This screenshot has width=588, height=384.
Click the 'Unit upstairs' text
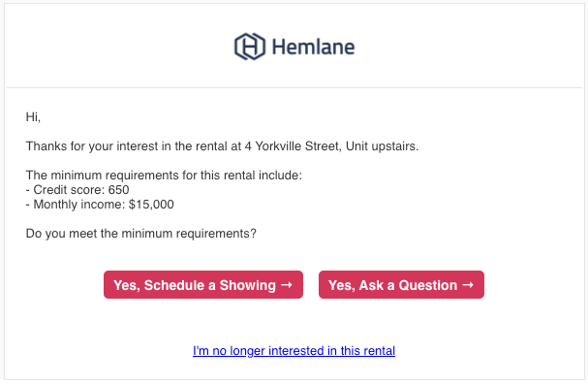click(x=382, y=146)
